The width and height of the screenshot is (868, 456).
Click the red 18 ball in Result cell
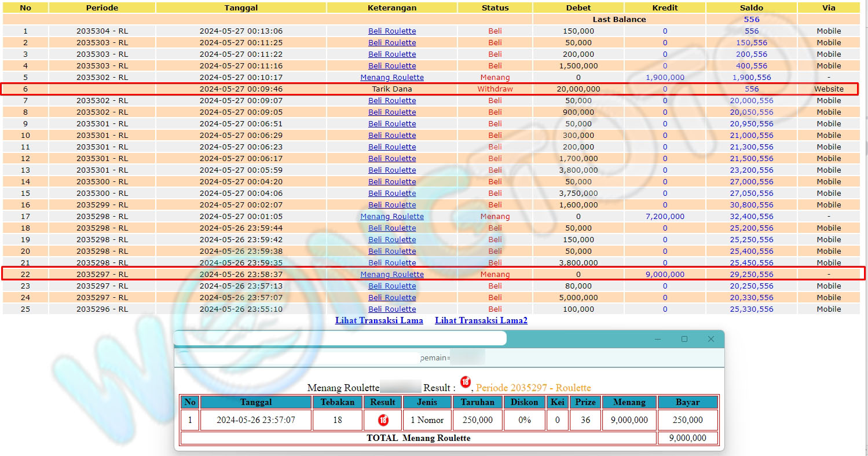click(x=382, y=420)
